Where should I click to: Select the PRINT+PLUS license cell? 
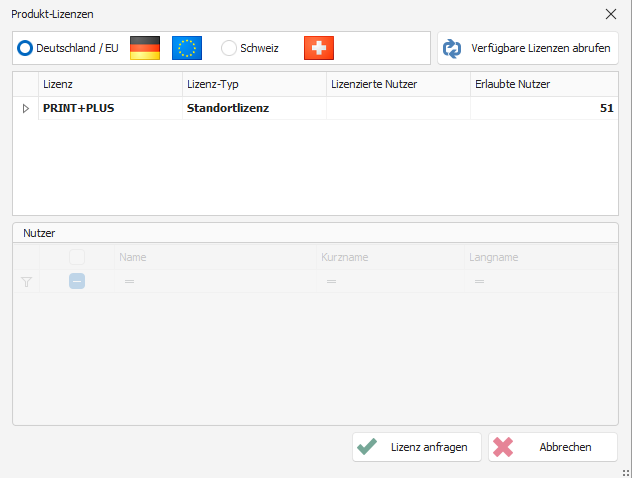(x=110, y=108)
